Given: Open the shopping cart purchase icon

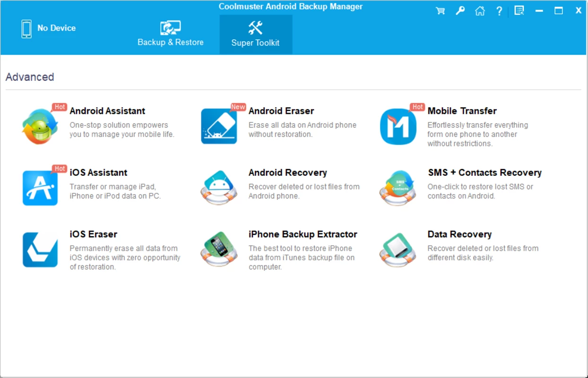Looking at the screenshot, I should coord(440,11).
